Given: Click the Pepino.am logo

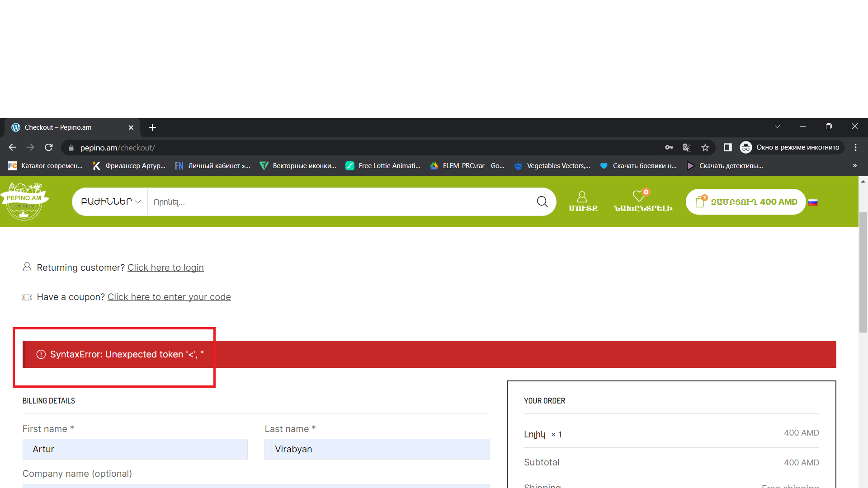Looking at the screenshot, I should pyautogui.click(x=25, y=201).
